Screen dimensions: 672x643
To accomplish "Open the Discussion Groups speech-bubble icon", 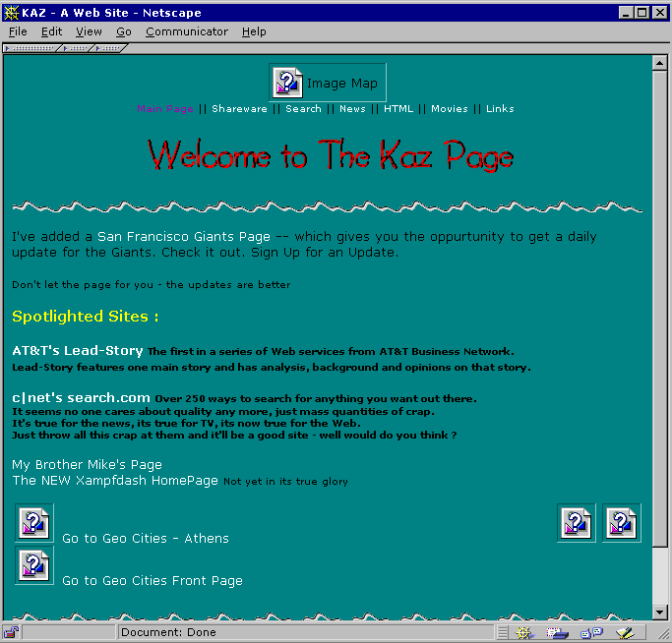I will coord(591,632).
